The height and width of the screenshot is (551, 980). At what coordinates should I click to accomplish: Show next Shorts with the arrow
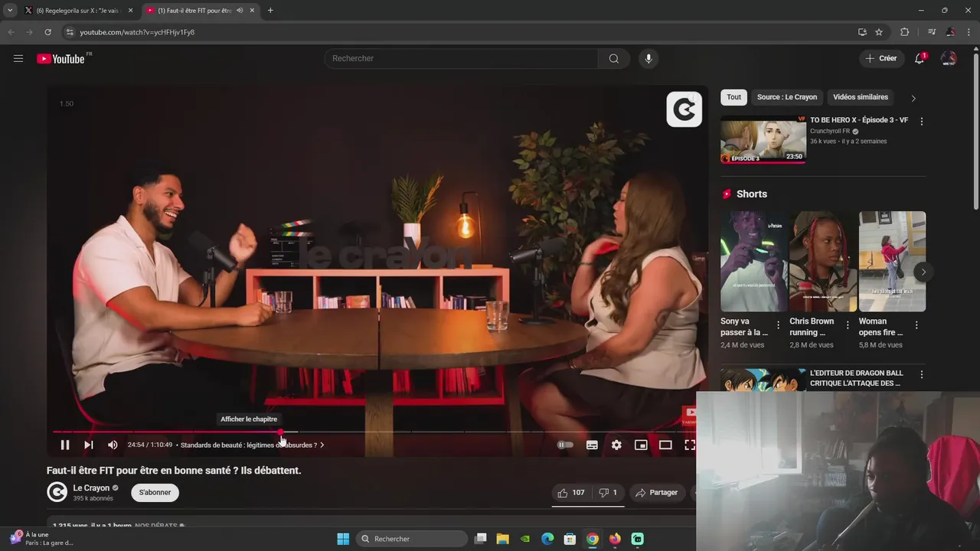[923, 272]
